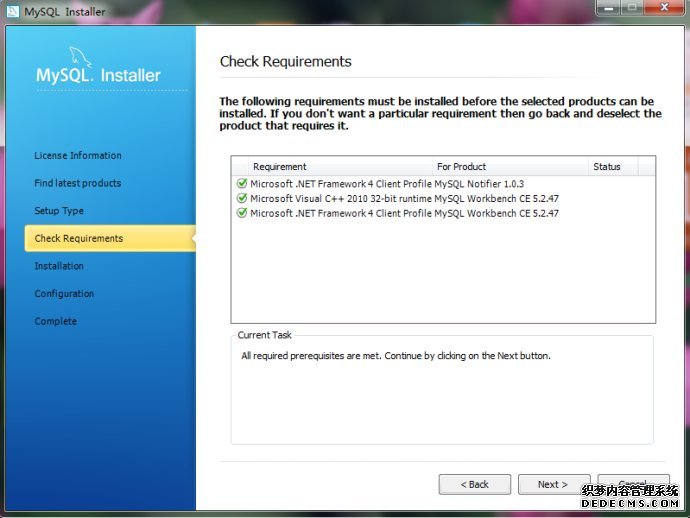Click the Status column header

point(607,167)
